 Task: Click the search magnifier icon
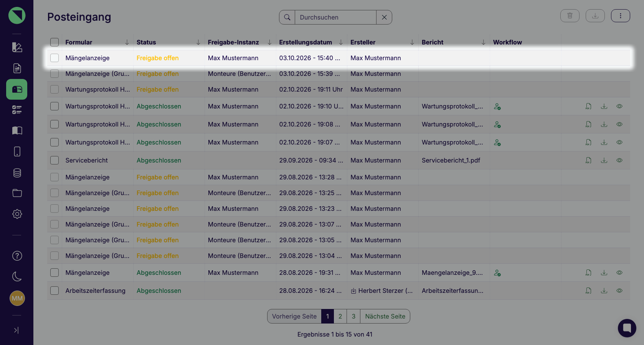[x=287, y=17]
